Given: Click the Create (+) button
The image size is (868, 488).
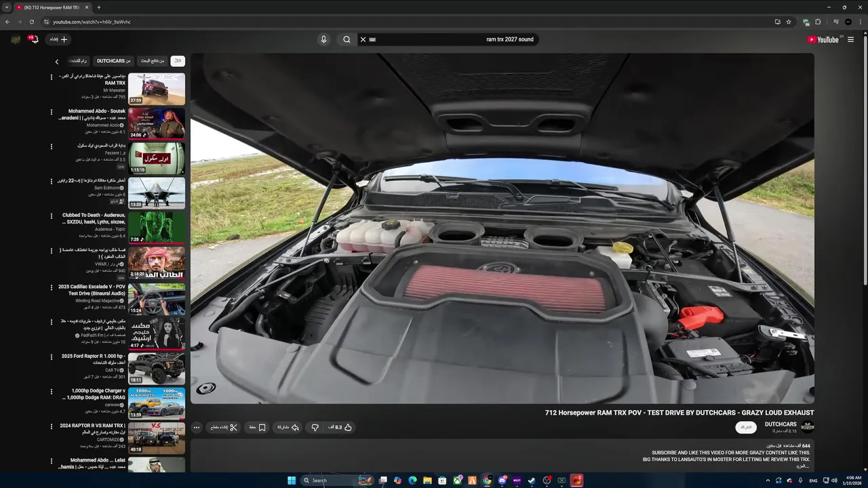Looking at the screenshot, I should [x=58, y=39].
